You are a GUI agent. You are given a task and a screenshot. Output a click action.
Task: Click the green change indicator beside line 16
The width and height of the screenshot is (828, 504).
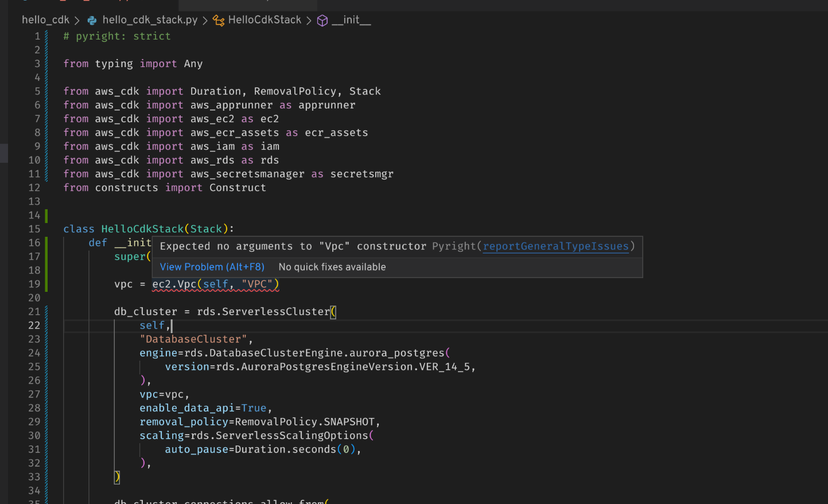click(x=47, y=243)
